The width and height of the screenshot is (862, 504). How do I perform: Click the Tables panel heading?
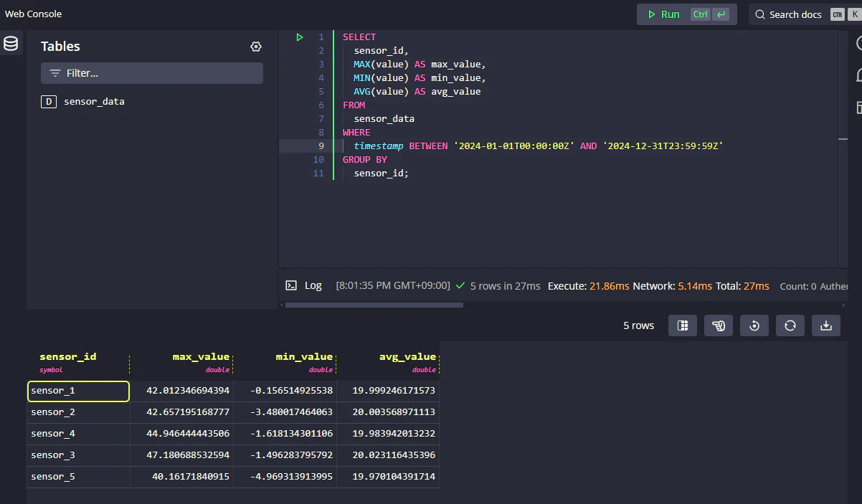(x=60, y=47)
